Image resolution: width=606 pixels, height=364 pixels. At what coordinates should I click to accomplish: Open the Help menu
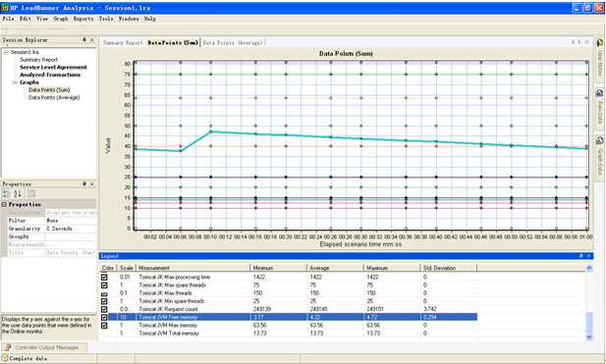150,19
